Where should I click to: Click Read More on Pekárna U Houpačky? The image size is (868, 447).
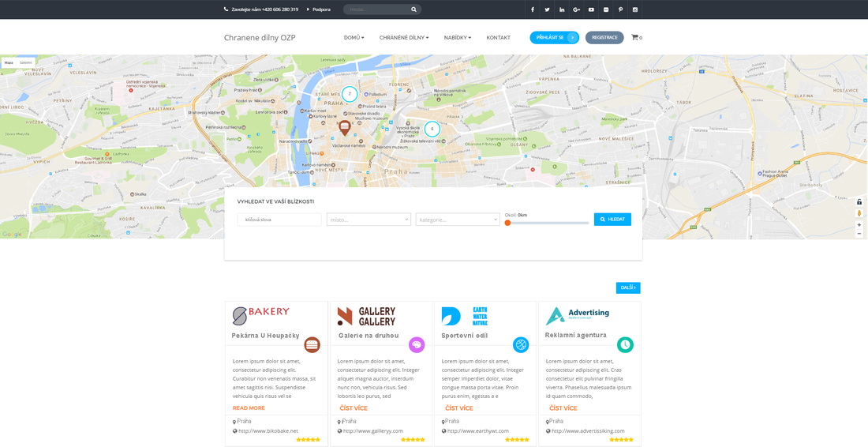tap(249, 408)
